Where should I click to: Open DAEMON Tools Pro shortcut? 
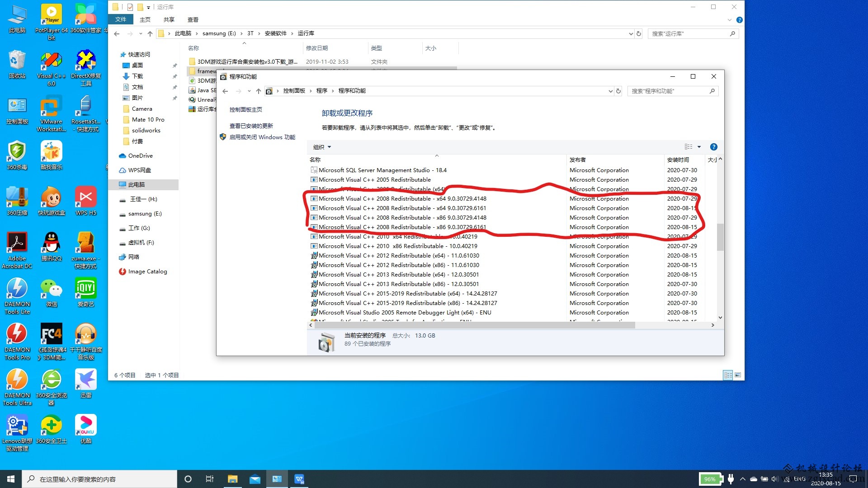(x=17, y=342)
